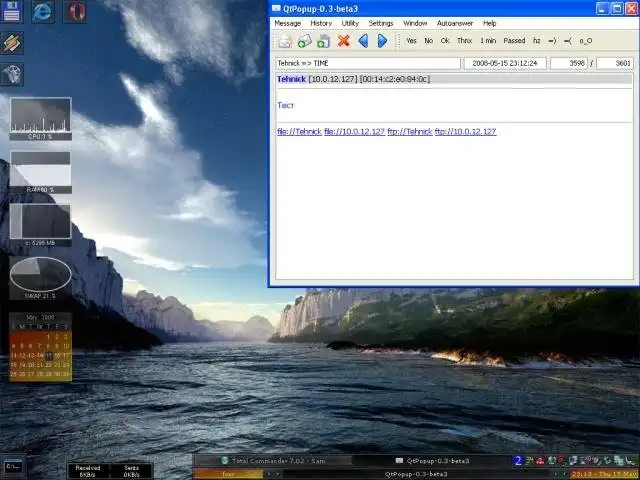
Task: Click the new message envelope icon
Action: pos(285,41)
